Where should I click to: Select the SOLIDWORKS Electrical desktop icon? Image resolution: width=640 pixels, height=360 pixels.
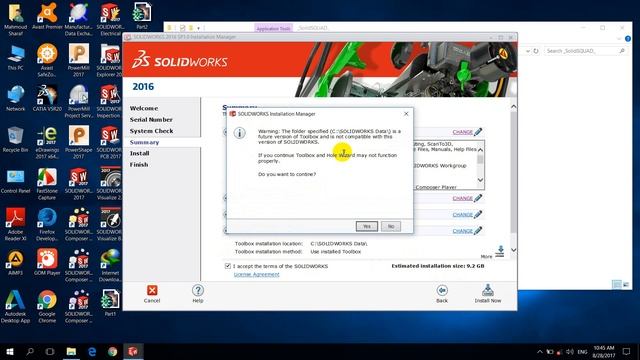pos(109,20)
